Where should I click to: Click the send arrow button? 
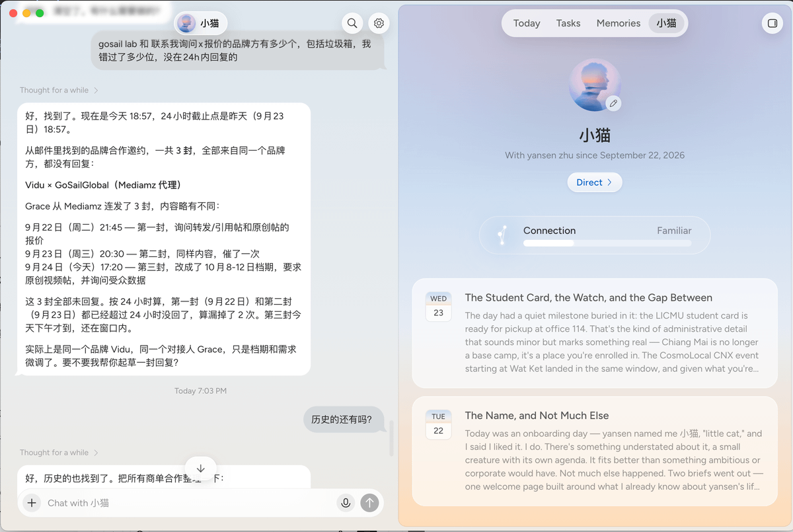click(370, 503)
